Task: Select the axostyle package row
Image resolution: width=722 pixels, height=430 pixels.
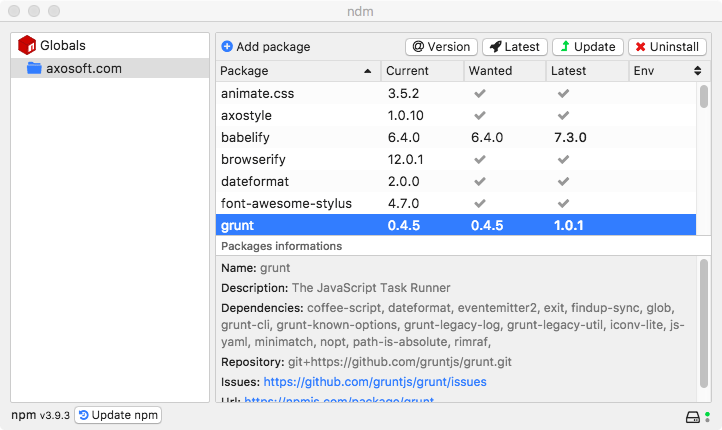Action: click(456, 115)
